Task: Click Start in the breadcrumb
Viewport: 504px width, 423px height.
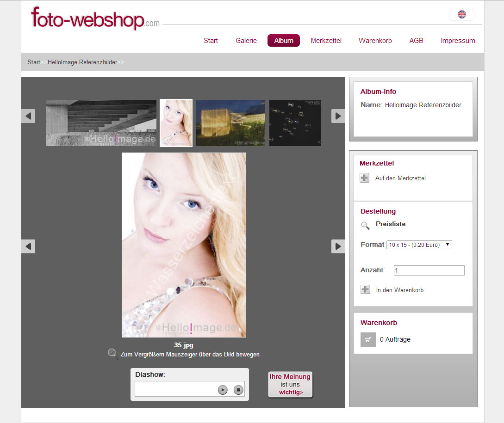Action: (34, 62)
